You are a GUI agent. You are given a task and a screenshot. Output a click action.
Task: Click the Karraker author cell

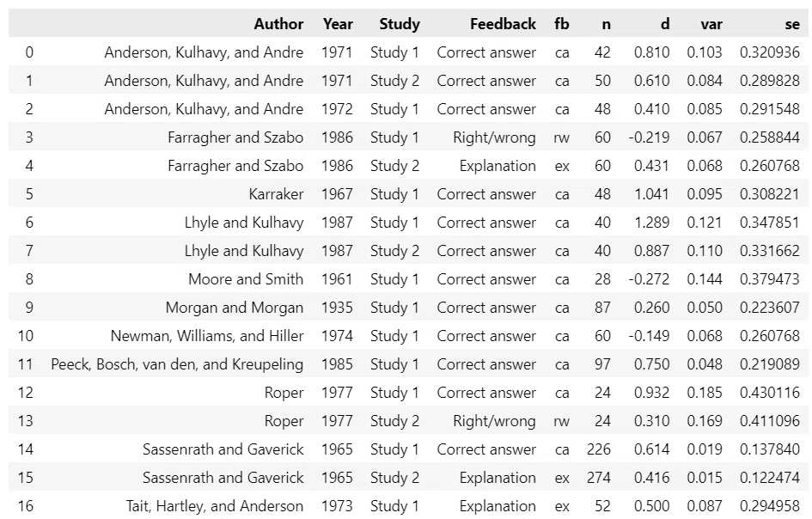tap(276, 194)
